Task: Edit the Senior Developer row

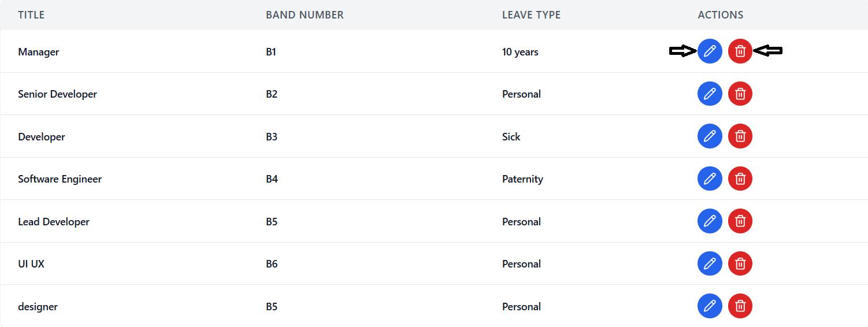Action: 710,94
